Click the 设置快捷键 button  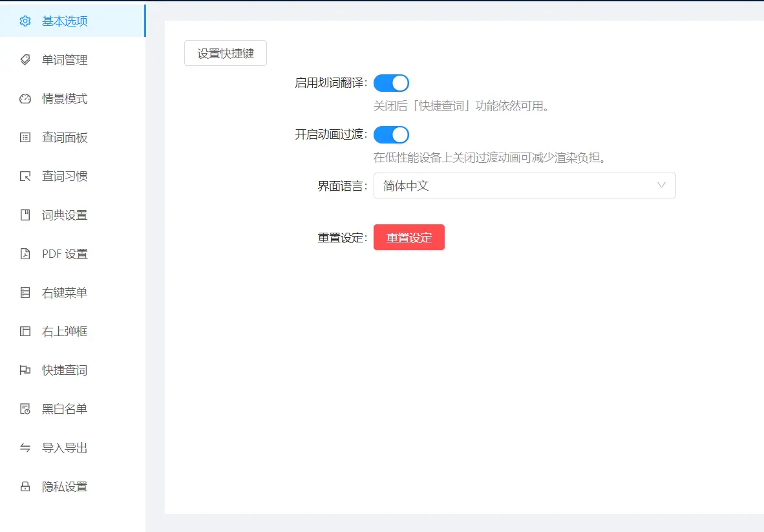[x=226, y=53]
